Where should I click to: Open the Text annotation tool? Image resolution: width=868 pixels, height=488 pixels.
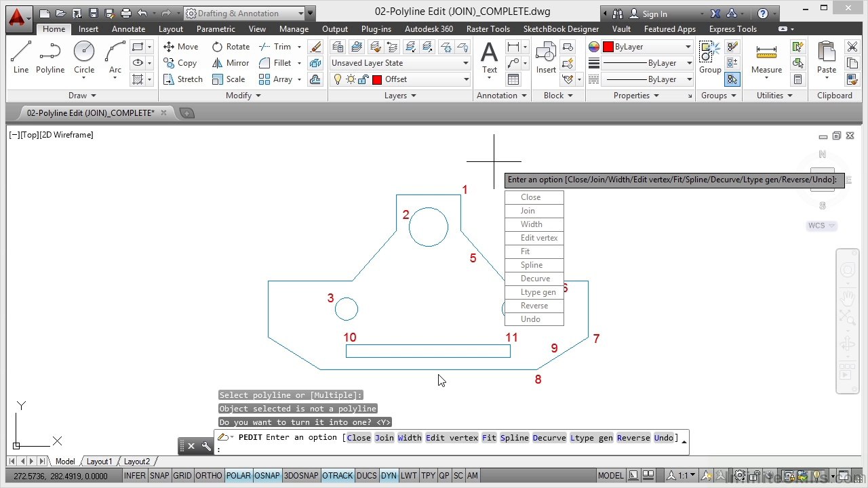tap(489, 58)
